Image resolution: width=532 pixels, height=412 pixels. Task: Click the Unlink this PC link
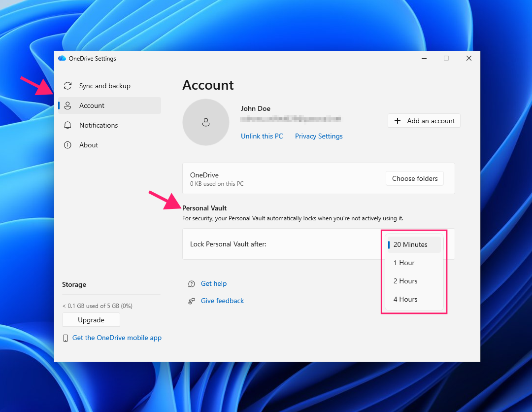click(262, 136)
